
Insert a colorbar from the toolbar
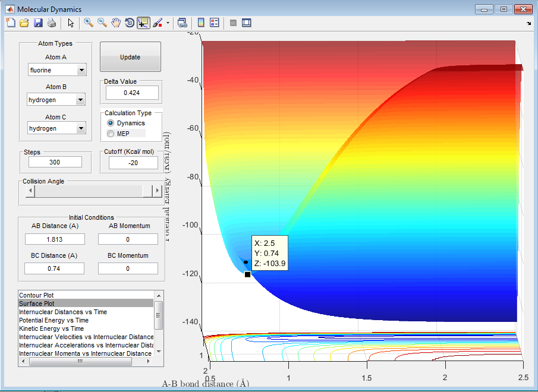click(201, 23)
